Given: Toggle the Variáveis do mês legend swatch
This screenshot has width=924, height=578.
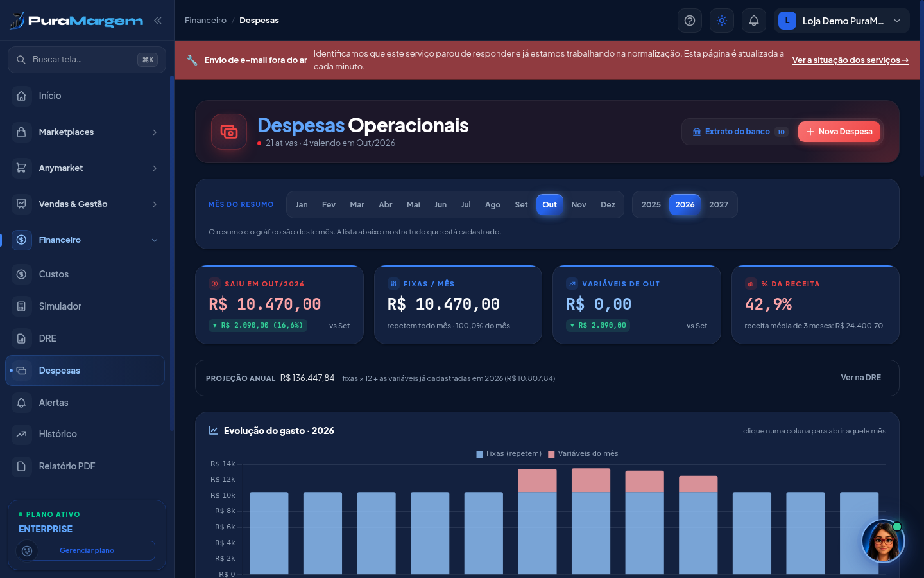Looking at the screenshot, I should [551, 454].
